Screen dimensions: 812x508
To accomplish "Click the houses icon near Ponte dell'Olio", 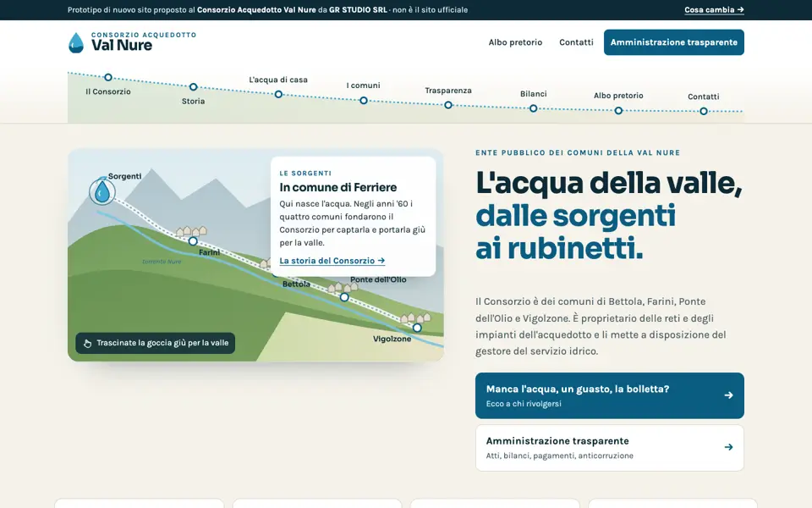I will click(343, 287).
